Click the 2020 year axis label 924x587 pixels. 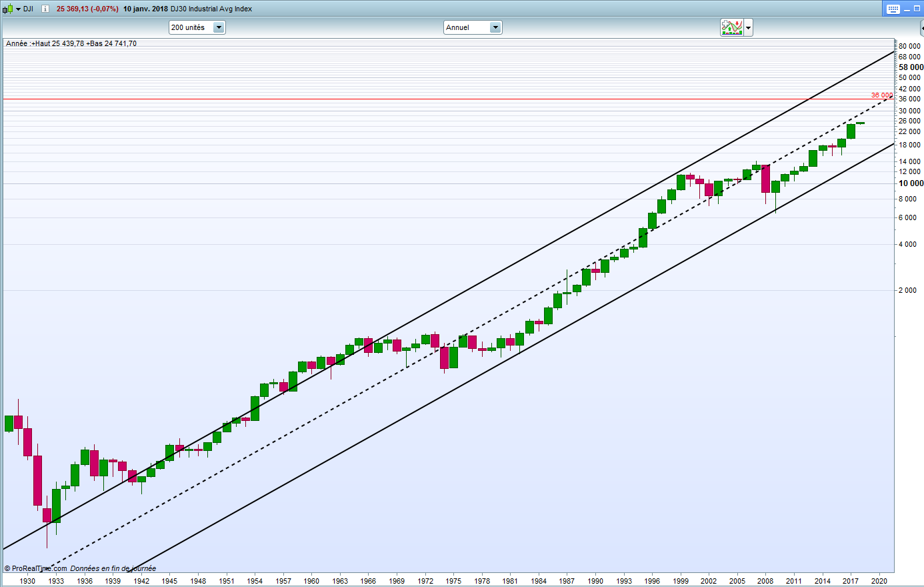point(879,581)
